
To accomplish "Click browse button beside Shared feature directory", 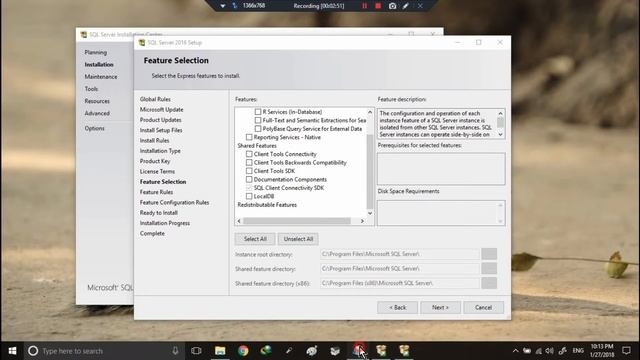I will coord(489,269).
